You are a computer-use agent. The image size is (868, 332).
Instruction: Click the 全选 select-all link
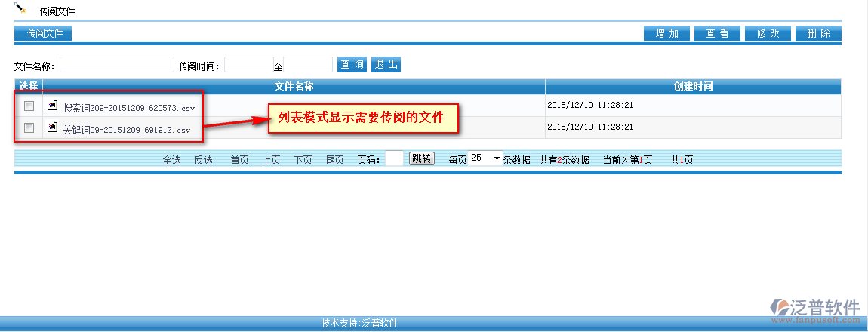[x=172, y=160]
